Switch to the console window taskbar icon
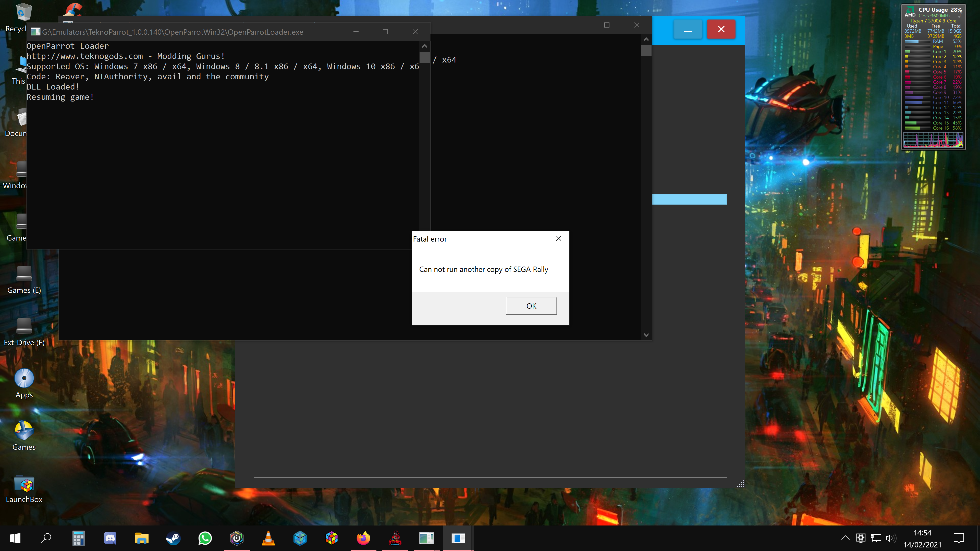The height and width of the screenshot is (551, 980). pyautogui.click(x=426, y=538)
